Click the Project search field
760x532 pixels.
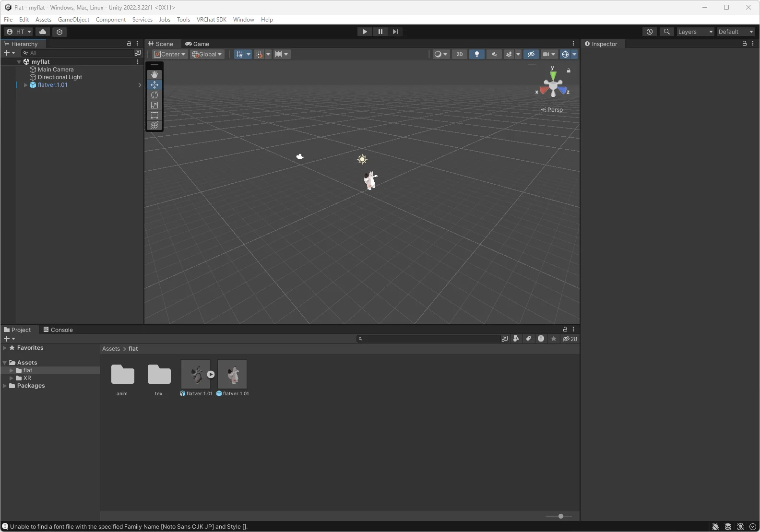pos(428,339)
